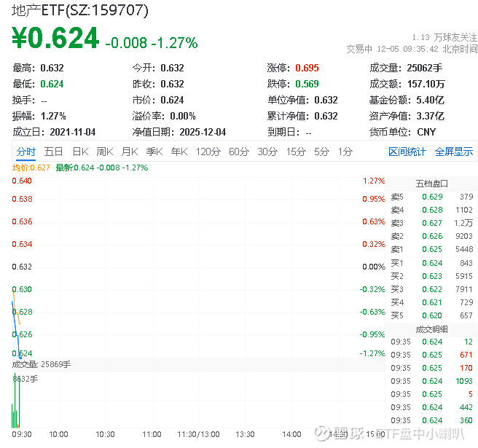Viewport: 478px width, 448px height.
Task: Switch to 5分 interval tab
Action: click(322, 152)
